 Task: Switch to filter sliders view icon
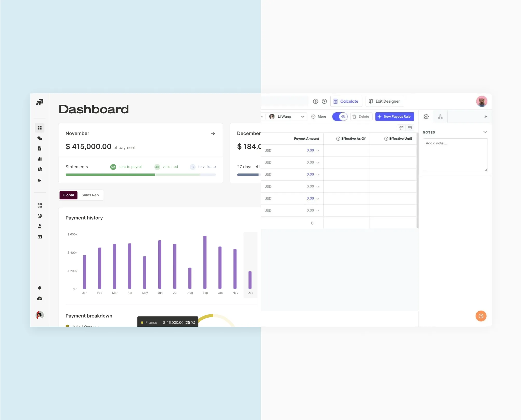(401, 128)
